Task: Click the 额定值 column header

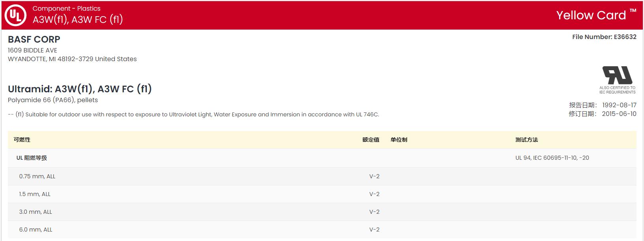Action: coord(371,140)
